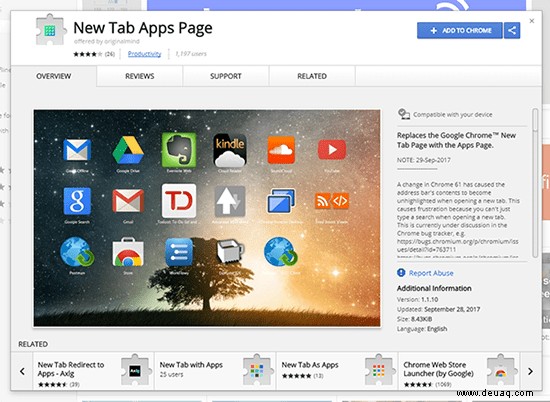Click 'Updated: September 28, 2017' text
This screenshot has width=550, height=402.
[438, 309]
